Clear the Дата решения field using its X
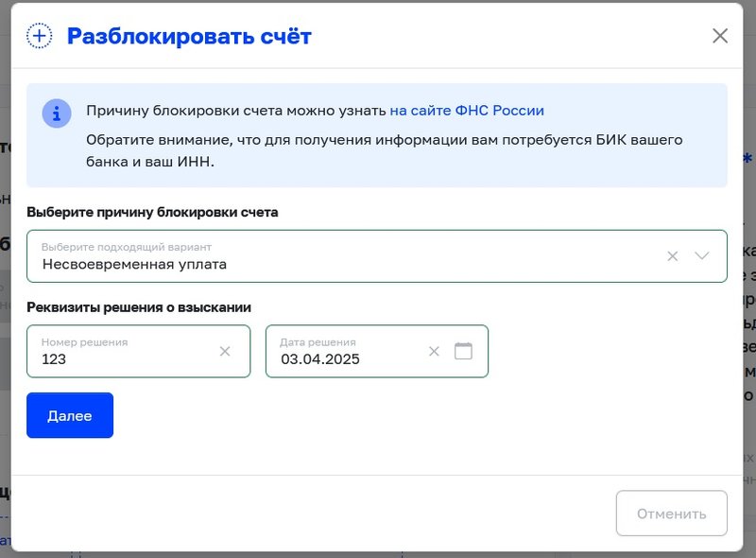Image resolution: width=756 pixels, height=558 pixels. tap(434, 351)
